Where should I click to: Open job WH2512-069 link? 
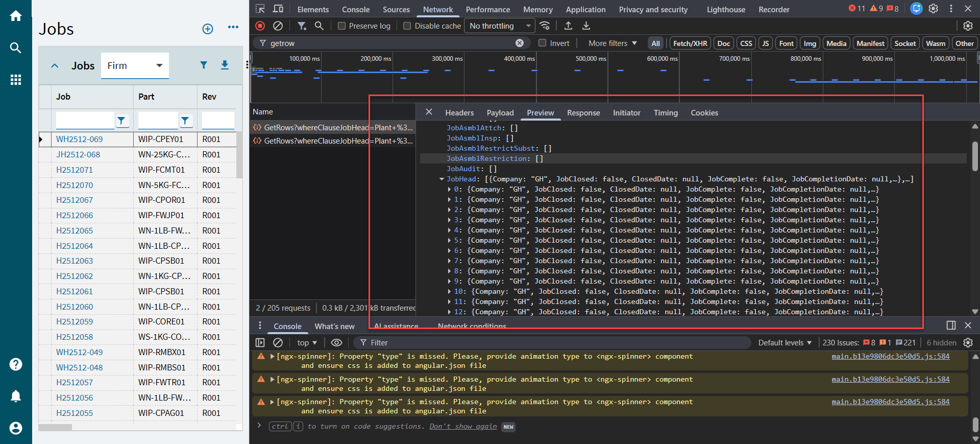click(79, 139)
